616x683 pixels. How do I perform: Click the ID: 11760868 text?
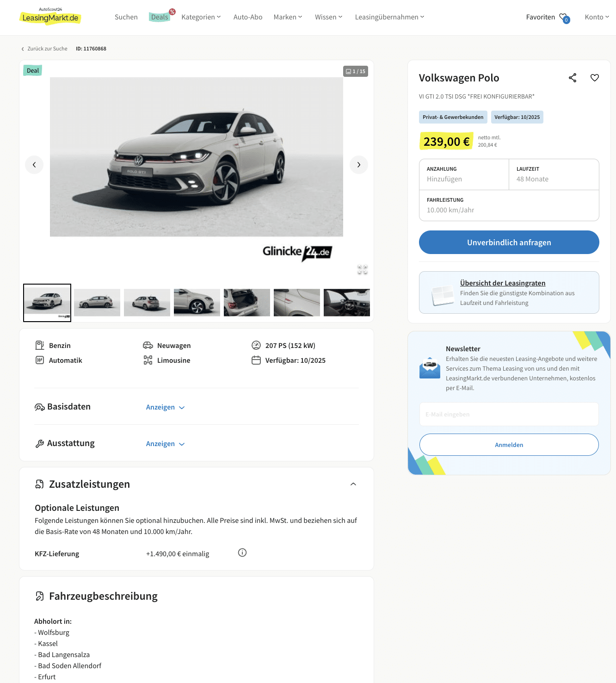(x=91, y=49)
